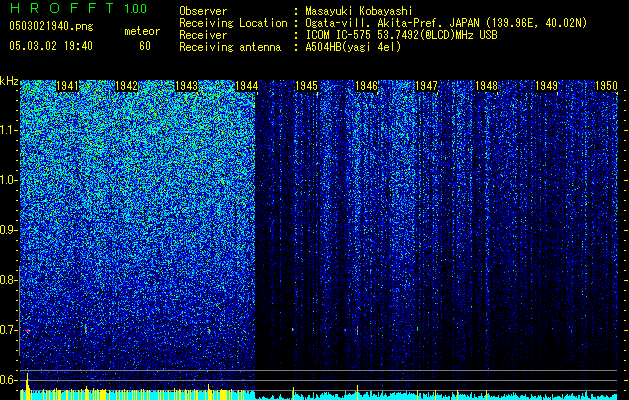Click the 'meteor' label

click(142, 31)
